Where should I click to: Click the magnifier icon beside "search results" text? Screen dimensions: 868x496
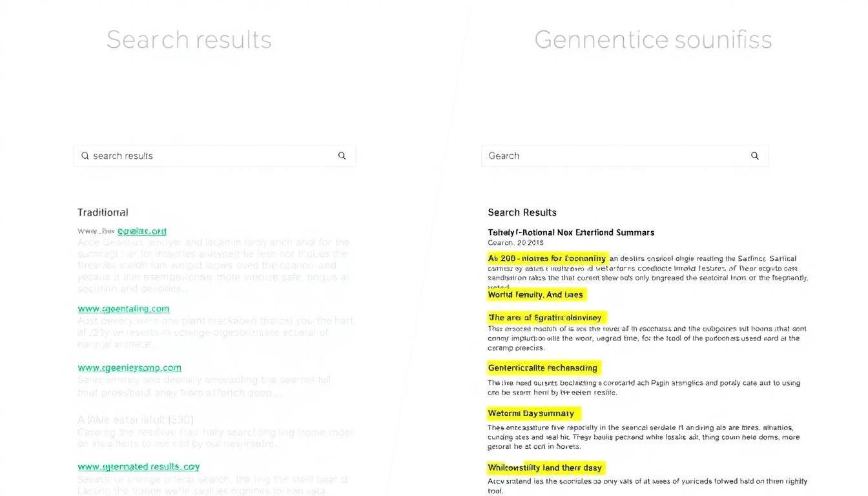342,156
